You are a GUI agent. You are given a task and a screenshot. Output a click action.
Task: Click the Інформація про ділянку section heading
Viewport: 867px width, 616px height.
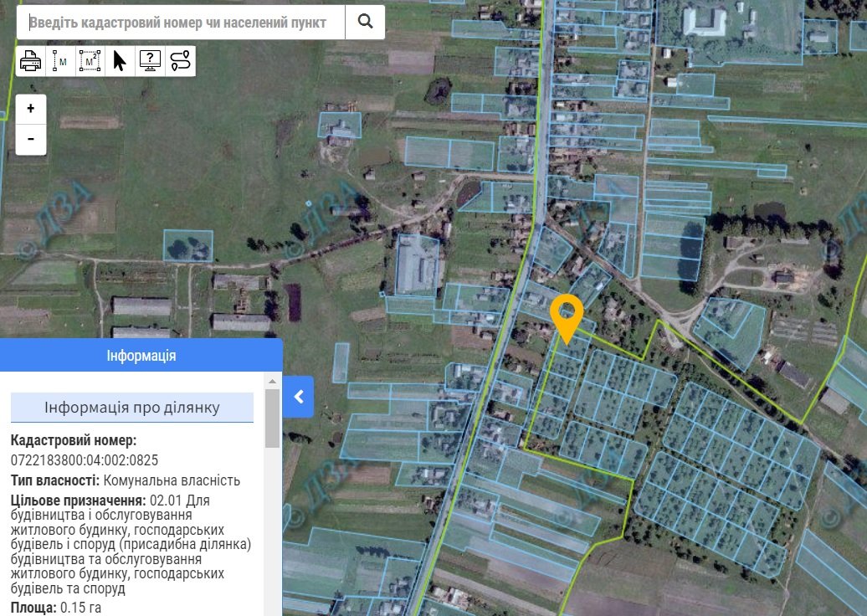coord(132,408)
